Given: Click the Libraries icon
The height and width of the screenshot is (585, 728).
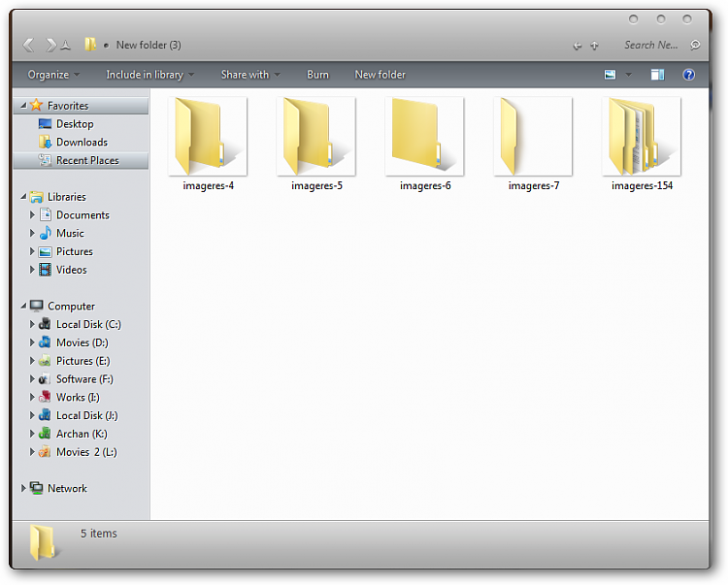Looking at the screenshot, I should click(36, 197).
